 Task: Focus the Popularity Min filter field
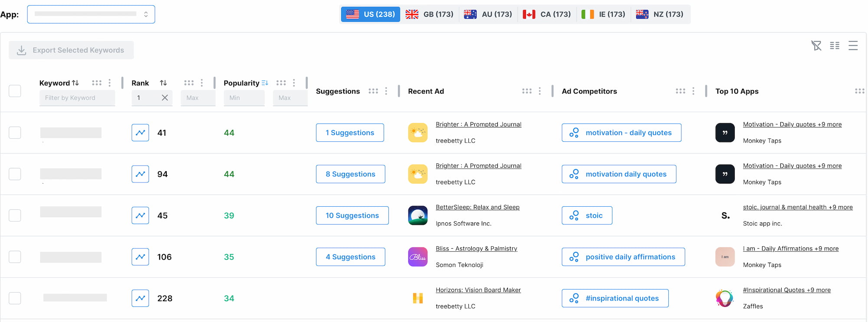[x=244, y=98]
